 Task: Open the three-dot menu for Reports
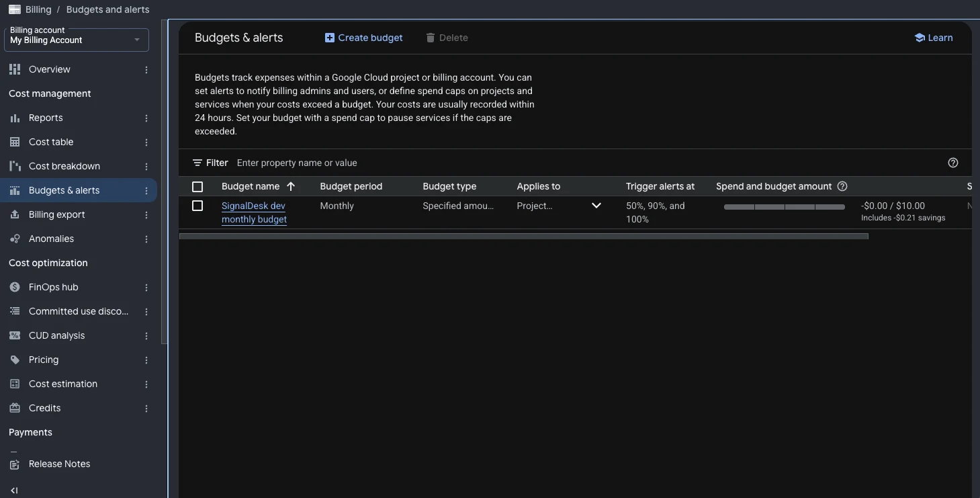click(x=146, y=118)
